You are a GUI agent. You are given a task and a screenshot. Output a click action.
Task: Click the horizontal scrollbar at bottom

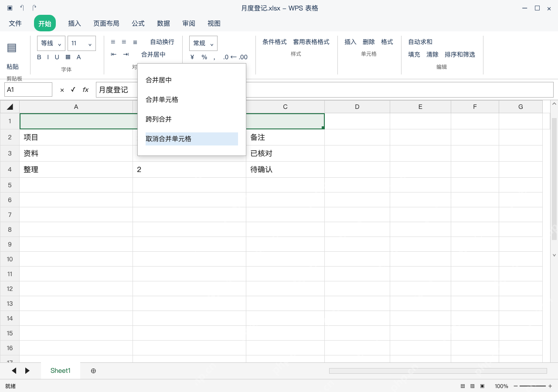pos(438,371)
